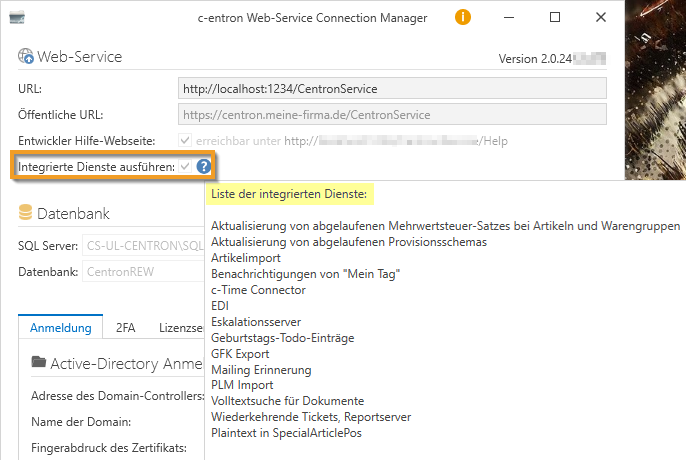686x460 pixels.
Task: Click the folder icon beside Active-Directory heading
Action: [x=39, y=362]
